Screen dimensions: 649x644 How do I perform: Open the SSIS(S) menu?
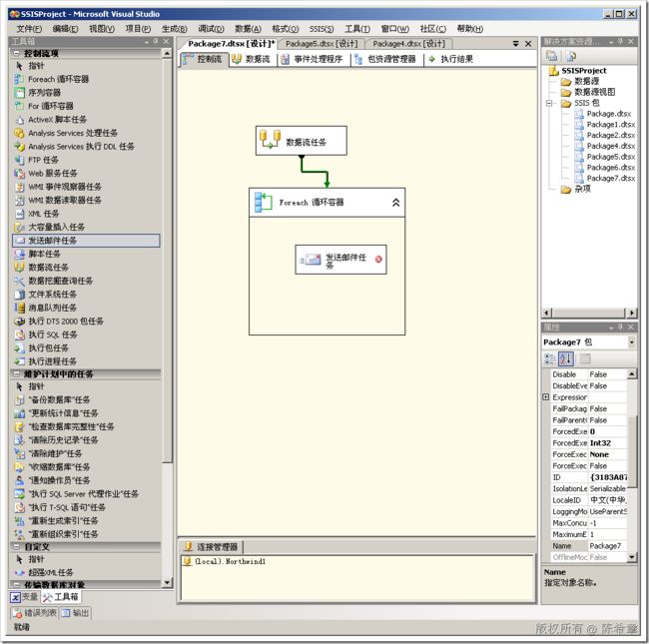point(322,29)
